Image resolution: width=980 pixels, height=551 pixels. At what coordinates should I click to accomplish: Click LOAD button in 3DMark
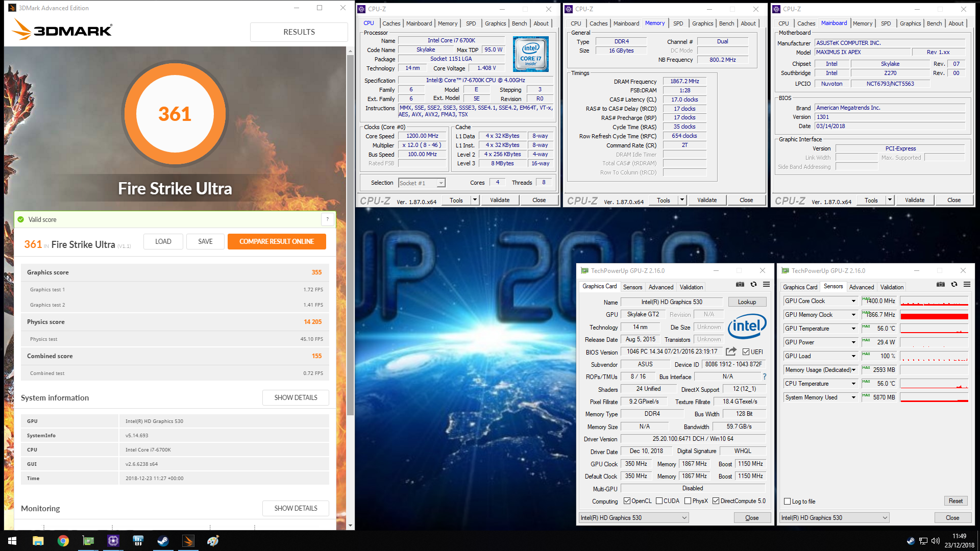click(x=163, y=241)
